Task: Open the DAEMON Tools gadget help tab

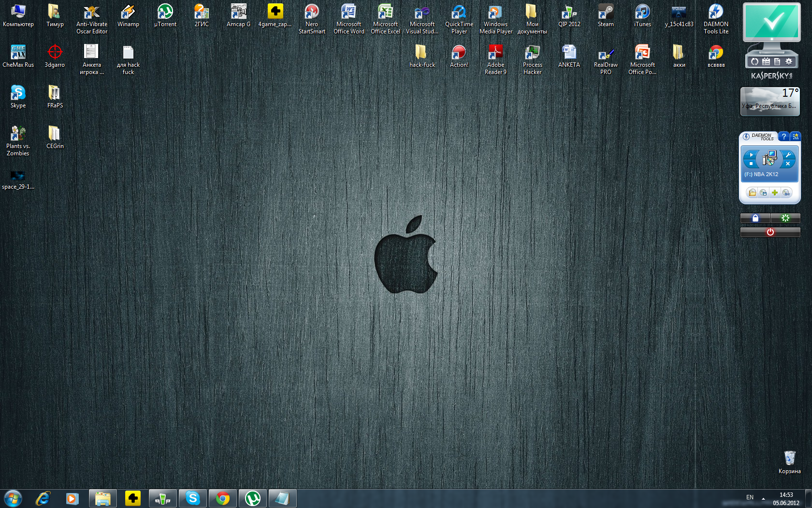Action: coord(783,136)
